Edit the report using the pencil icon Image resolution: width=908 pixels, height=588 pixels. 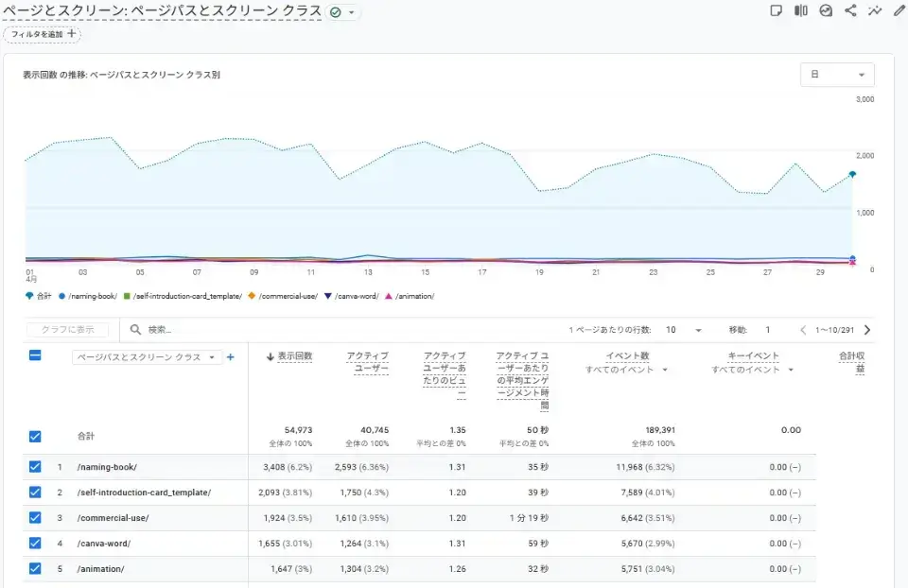tap(899, 10)
